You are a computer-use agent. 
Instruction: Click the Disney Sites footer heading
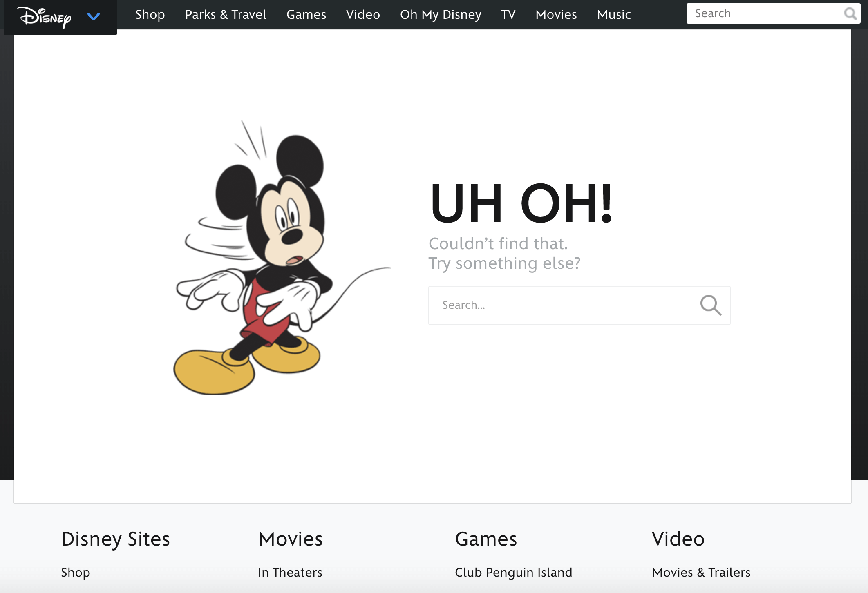[116, 539]
